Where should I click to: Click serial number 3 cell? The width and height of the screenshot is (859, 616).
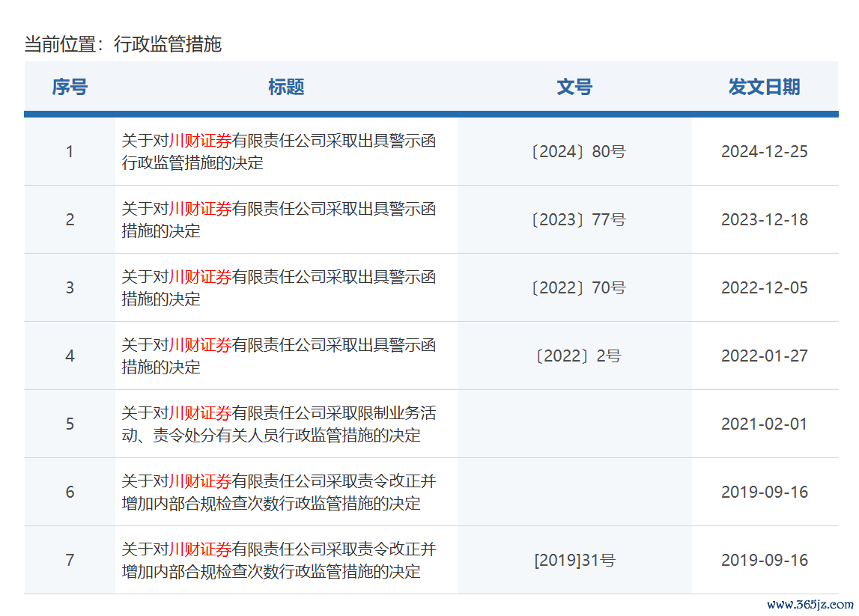pos(70,287)
